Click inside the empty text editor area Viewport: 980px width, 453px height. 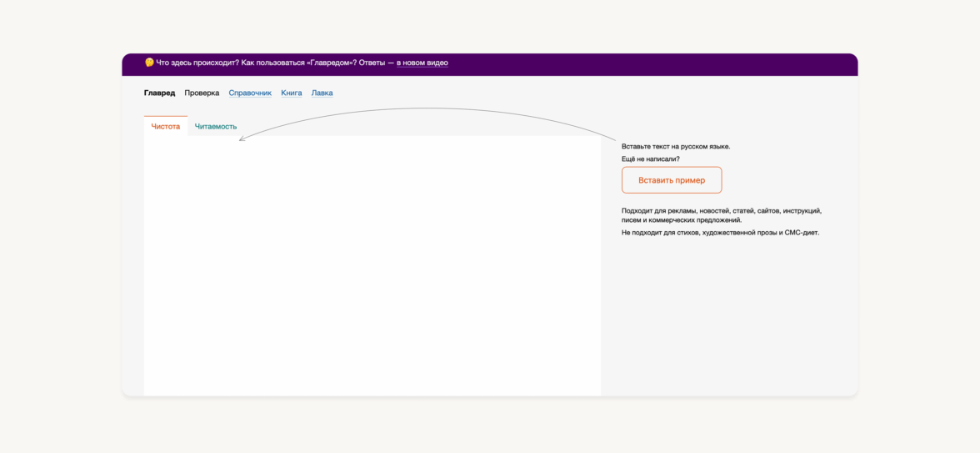pos(372,265)
